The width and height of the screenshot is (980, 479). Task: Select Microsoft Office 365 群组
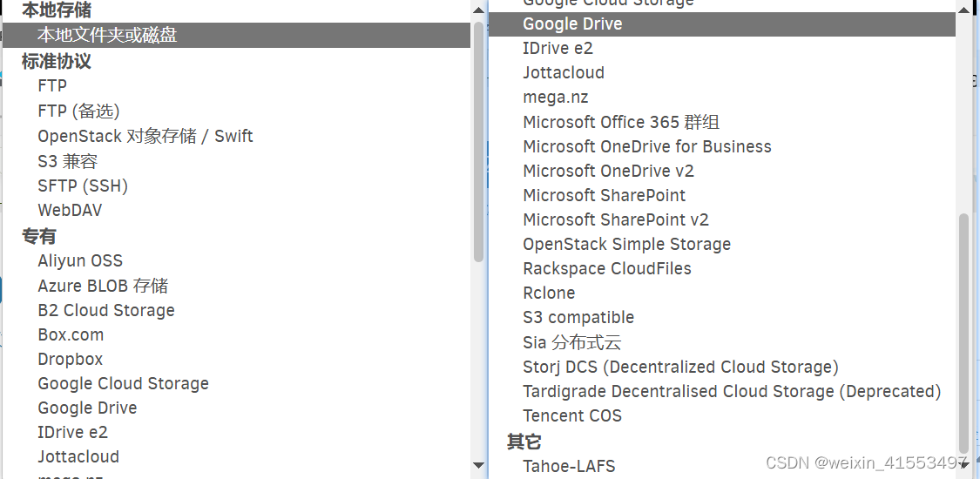click(620, 122)
